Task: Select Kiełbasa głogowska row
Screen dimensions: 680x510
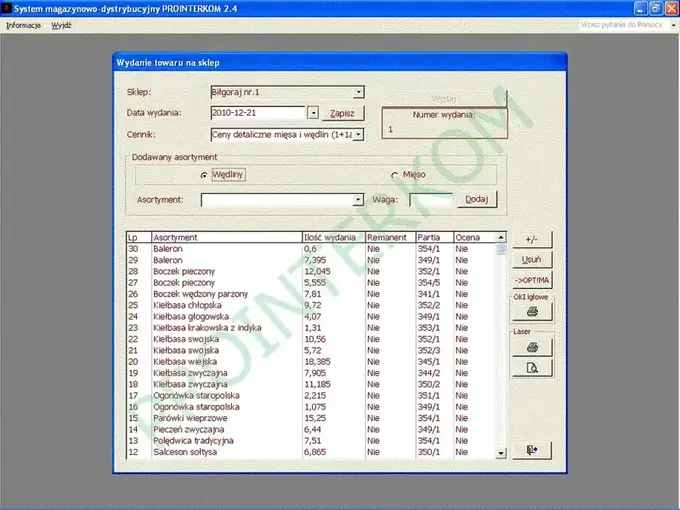Action: coord(311,317)
